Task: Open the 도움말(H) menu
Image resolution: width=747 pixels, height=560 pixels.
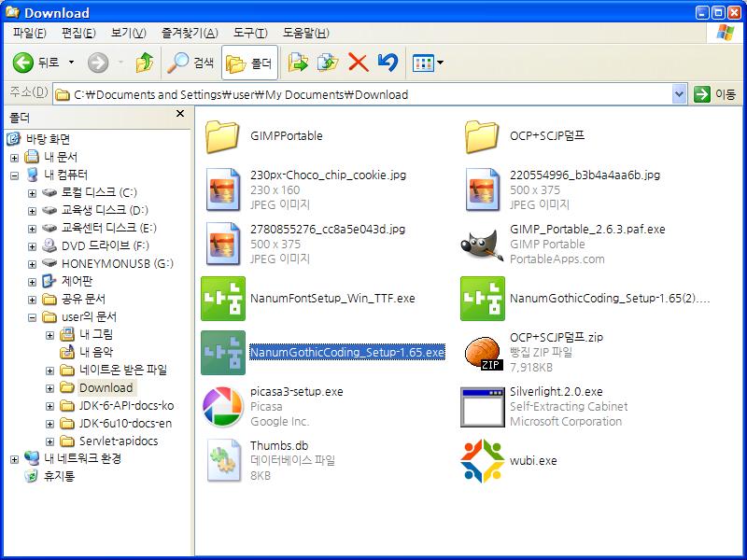Action: (x=306, y=33)
